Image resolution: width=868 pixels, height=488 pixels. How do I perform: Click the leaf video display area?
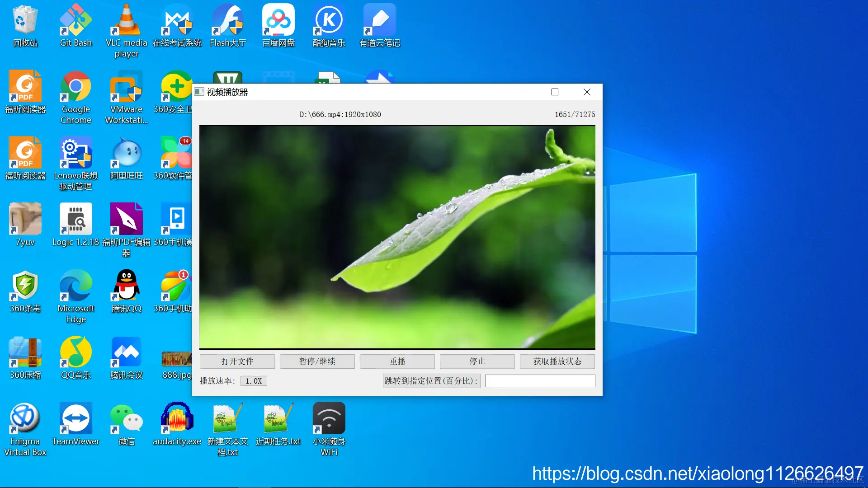tap(397, 237)
